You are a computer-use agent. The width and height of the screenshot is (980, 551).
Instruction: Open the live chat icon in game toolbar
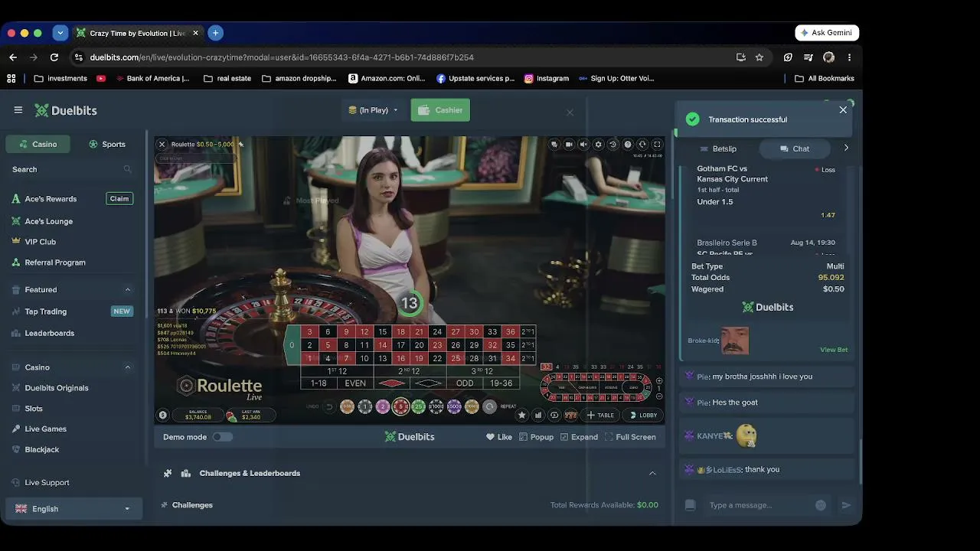point(554,144)
